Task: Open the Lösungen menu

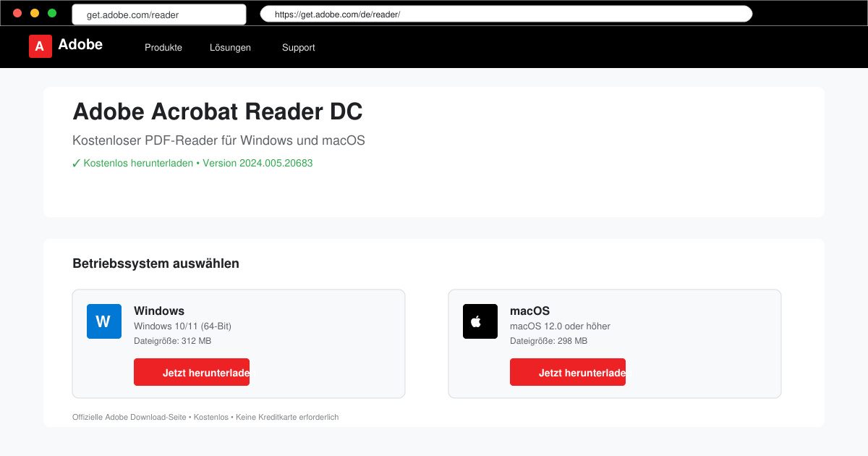Action: (x=230, y=48)
